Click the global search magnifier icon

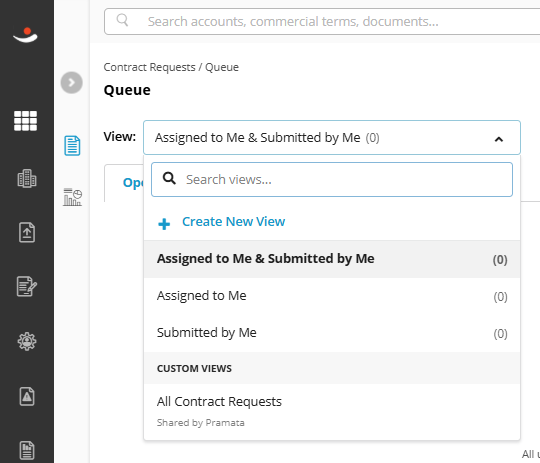pos(122,20)
